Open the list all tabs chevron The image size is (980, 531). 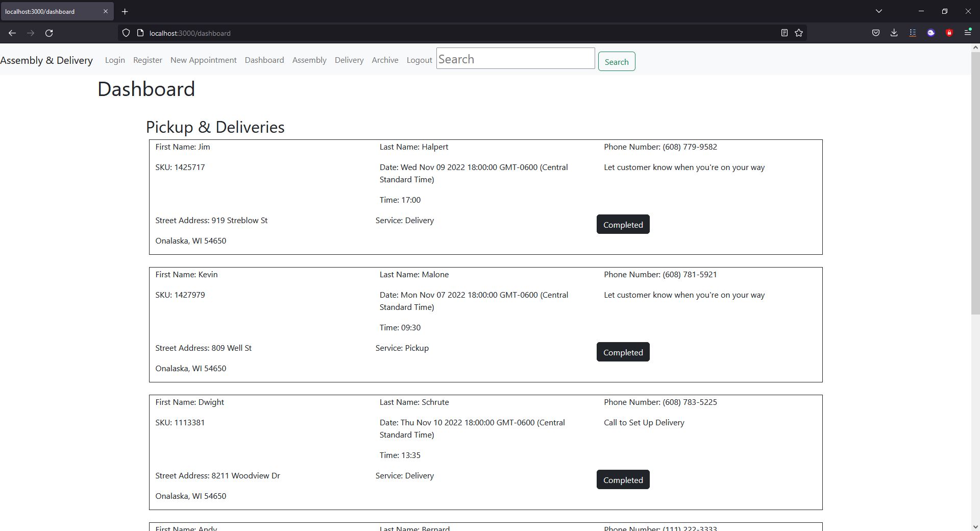point(879,11)
